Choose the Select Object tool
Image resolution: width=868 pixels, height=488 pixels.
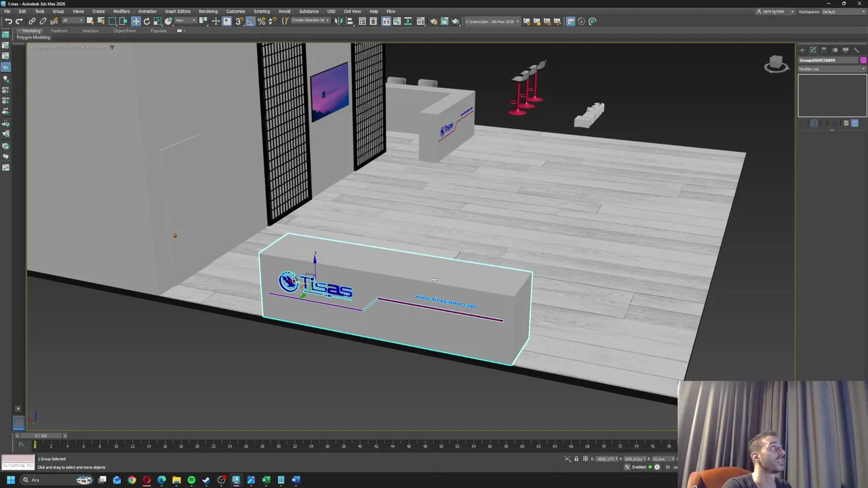tap(90, 21)
